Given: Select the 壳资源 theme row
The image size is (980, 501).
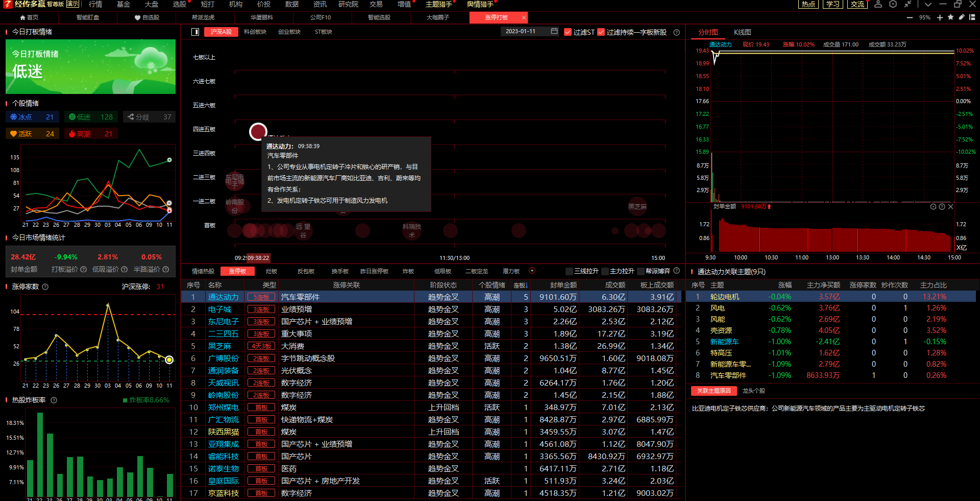Looking at the screenshot, I should click(831, 330).
